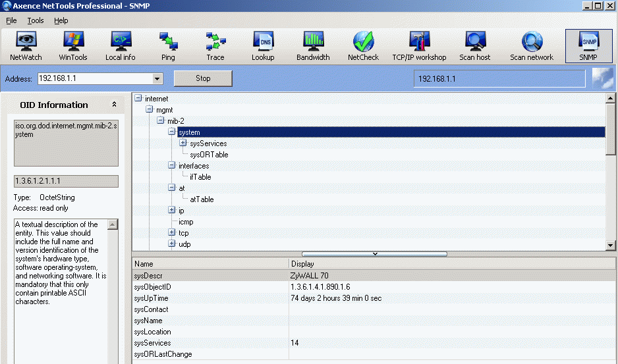Open the Scan host tool
618x364 pixels.
pos(475,46)
